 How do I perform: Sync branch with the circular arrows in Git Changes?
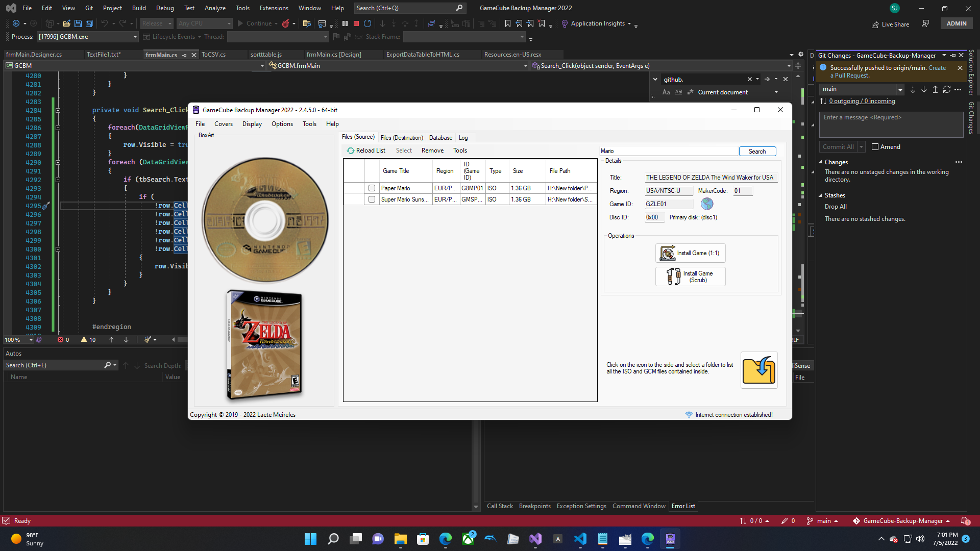[947, 89]
